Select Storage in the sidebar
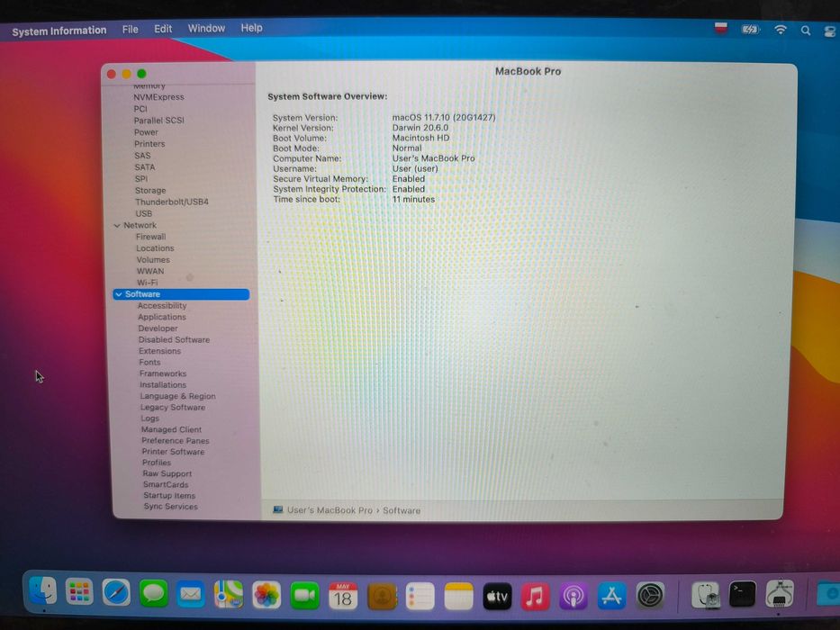This screenshot has height=630, width=840. 150,190
